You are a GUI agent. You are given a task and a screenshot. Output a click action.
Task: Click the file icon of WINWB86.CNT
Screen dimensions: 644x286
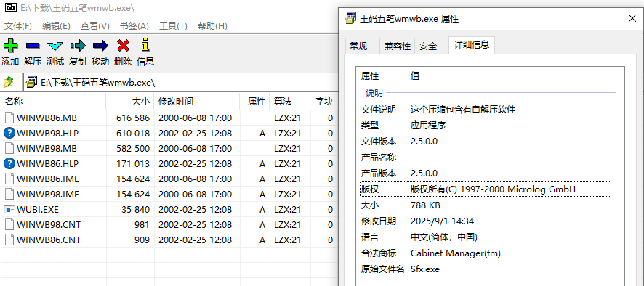click(9, 240)
